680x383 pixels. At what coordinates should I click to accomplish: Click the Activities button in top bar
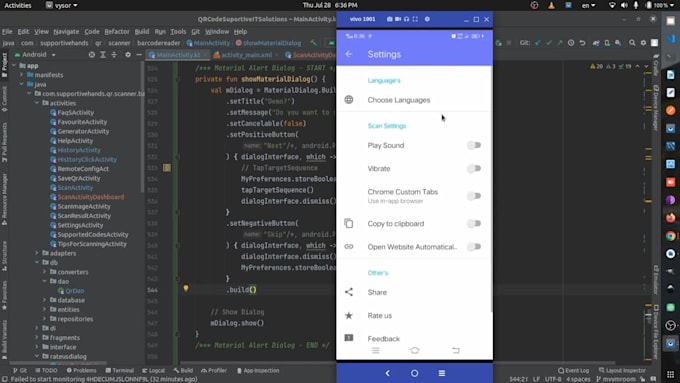(18, 5)
